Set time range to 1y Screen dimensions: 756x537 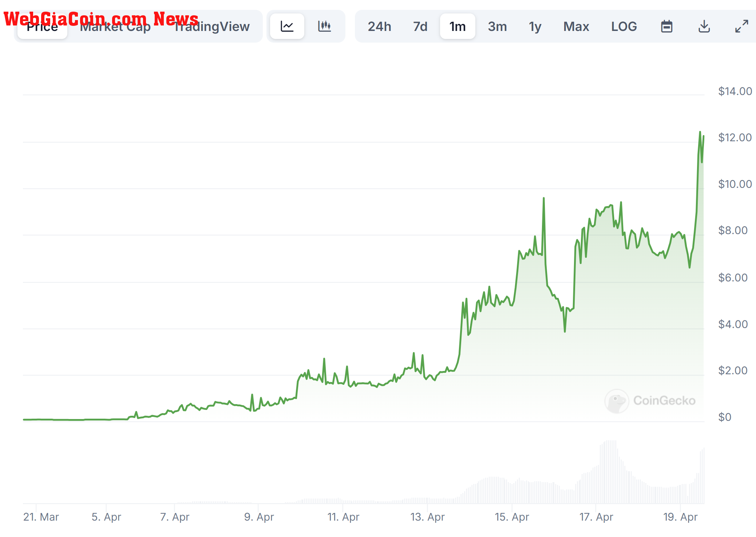(x=535, y=26)
